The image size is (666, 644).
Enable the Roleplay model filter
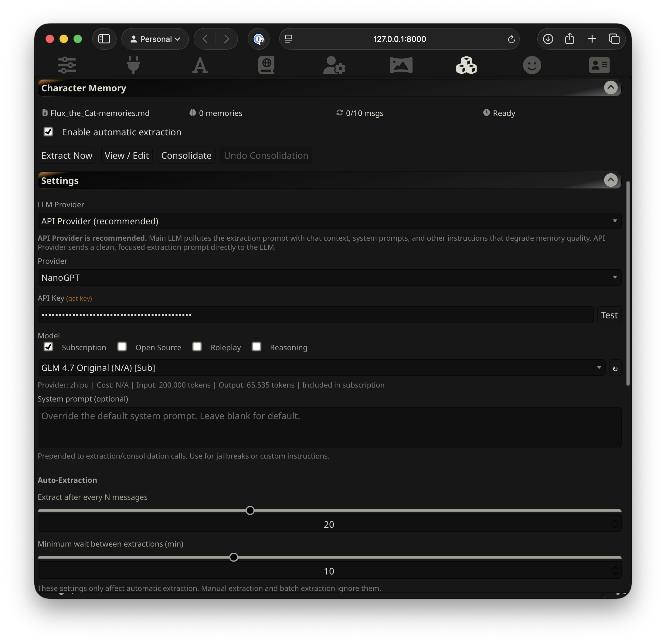[197, 347]
